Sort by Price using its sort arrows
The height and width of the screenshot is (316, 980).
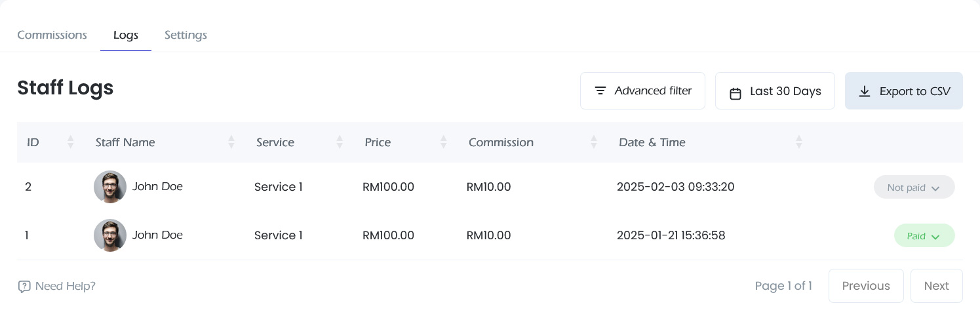(444, 142)
